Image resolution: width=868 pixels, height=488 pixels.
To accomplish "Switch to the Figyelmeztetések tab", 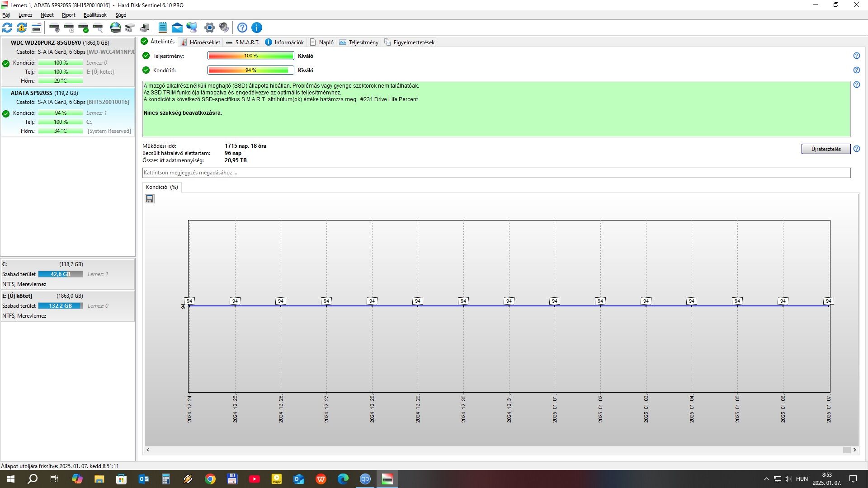I will coord(410,42).
